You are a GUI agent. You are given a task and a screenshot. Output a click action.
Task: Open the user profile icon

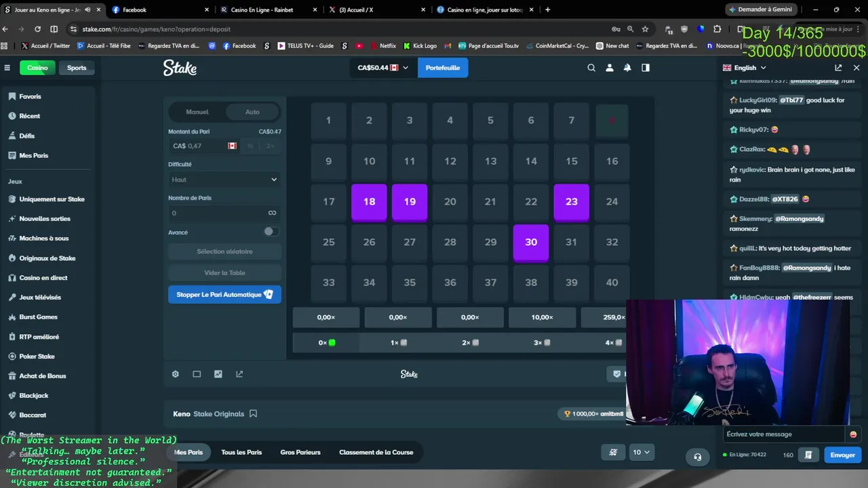[610, 68]
